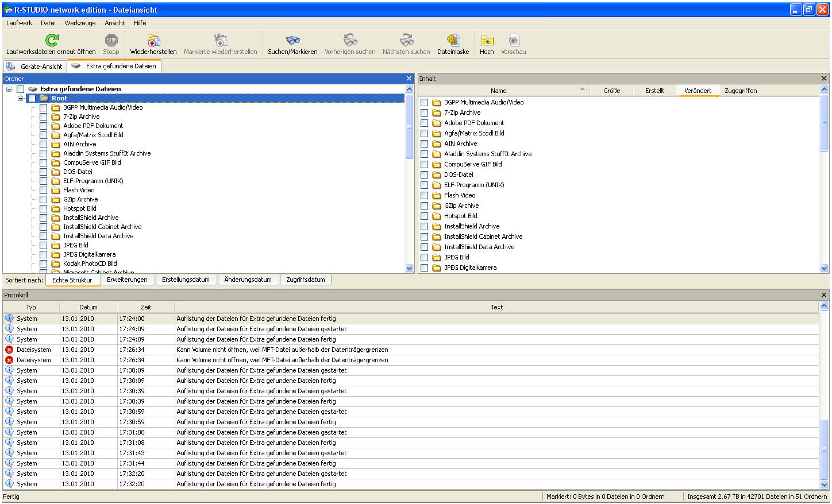Click the 'Vorherigen suchen' icon
This screenshot has width=832, height=504.
point(350,40)
